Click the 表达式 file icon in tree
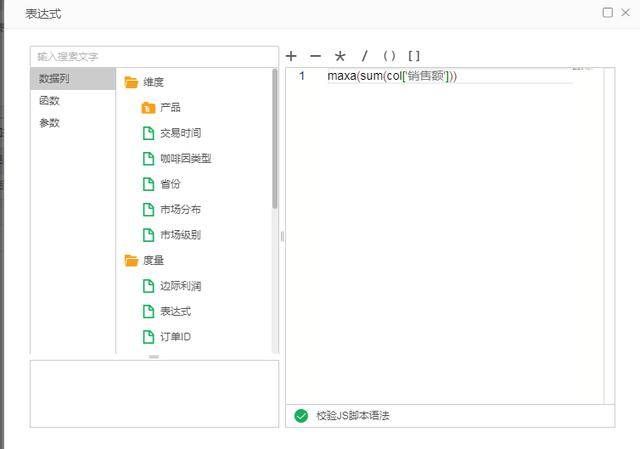The height and width of the screenshot is (449, 640). coord(148,311)
